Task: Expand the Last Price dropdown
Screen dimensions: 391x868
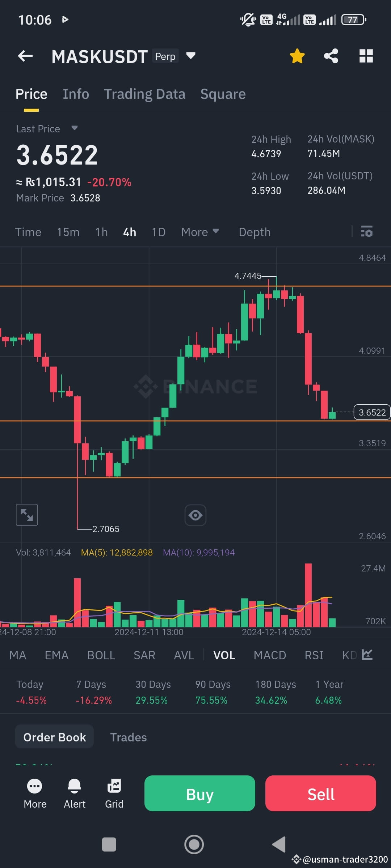Action: (74, 128)
